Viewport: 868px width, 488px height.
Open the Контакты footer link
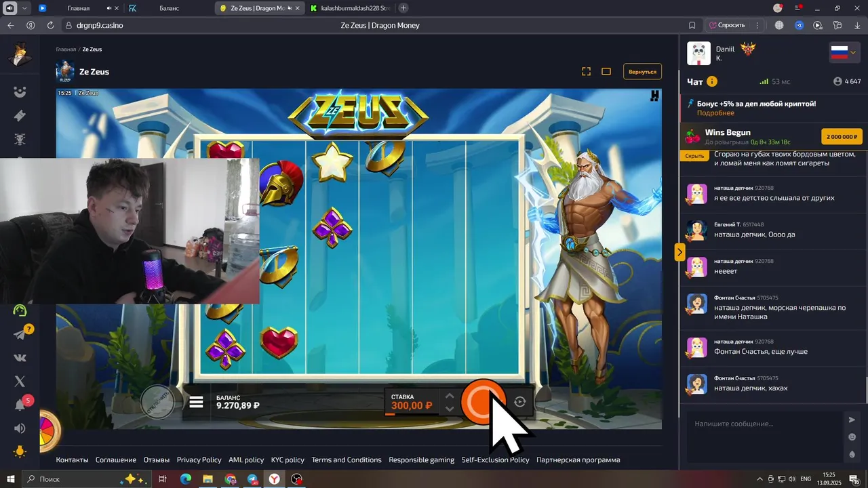click(x=72, y=460)
